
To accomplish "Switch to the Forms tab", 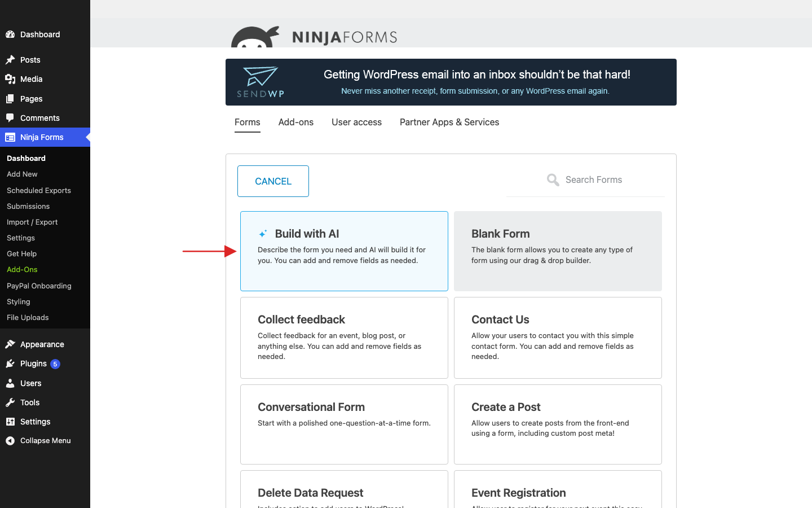I will coord(248,122).
